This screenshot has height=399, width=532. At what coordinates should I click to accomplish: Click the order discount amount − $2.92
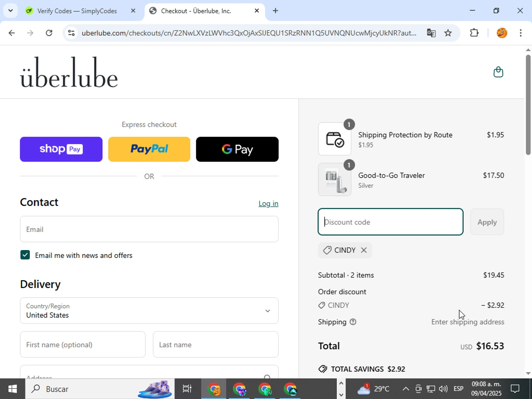(493, 305)
